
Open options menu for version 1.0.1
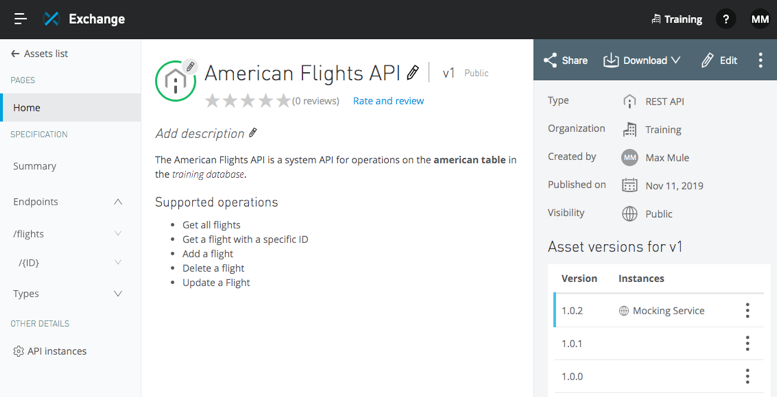(747, 343)
